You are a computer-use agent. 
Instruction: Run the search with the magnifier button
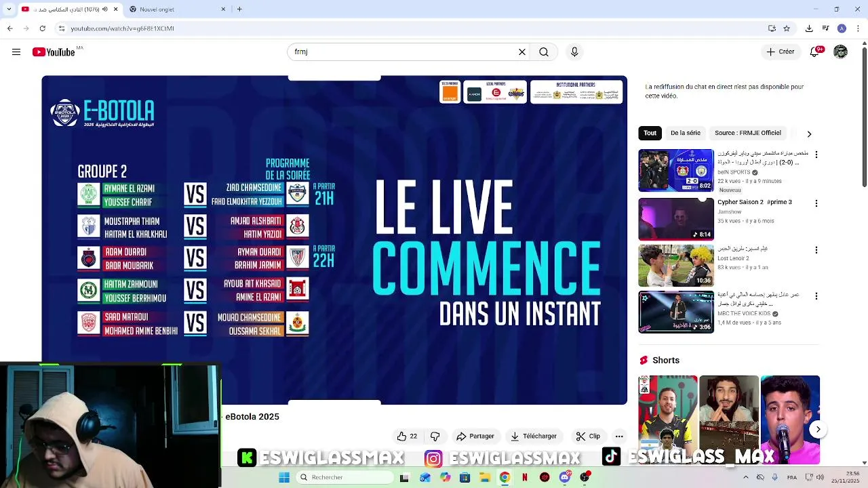coord(544,52)
